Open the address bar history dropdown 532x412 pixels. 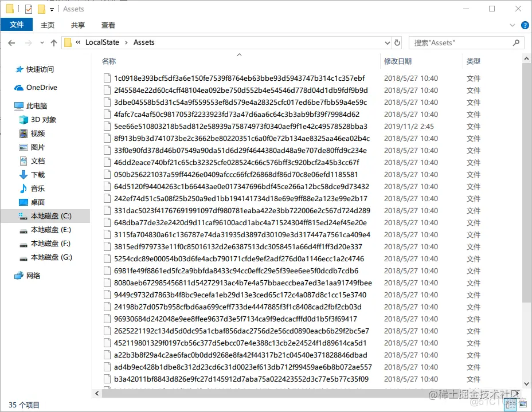point(387,43)
